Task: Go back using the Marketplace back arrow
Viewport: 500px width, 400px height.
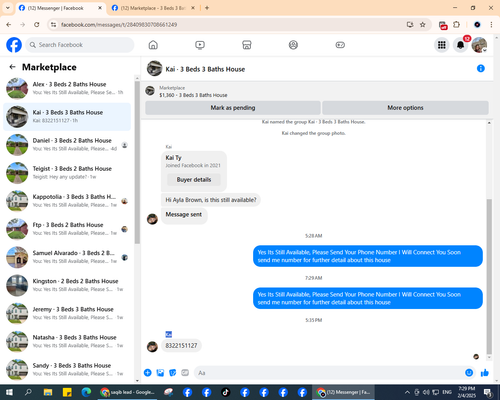Action: coord(13,67)
